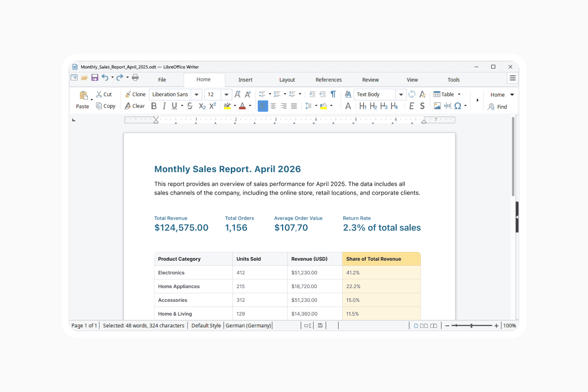Apply Heading 4 style (H4)
The image size is (588, 392).
[x=394, y=106]
